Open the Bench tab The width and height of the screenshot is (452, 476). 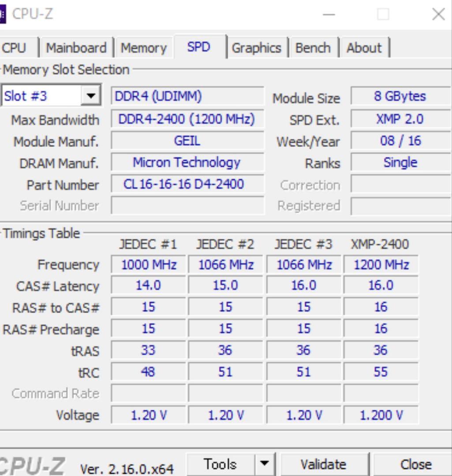tap(314, 48)
